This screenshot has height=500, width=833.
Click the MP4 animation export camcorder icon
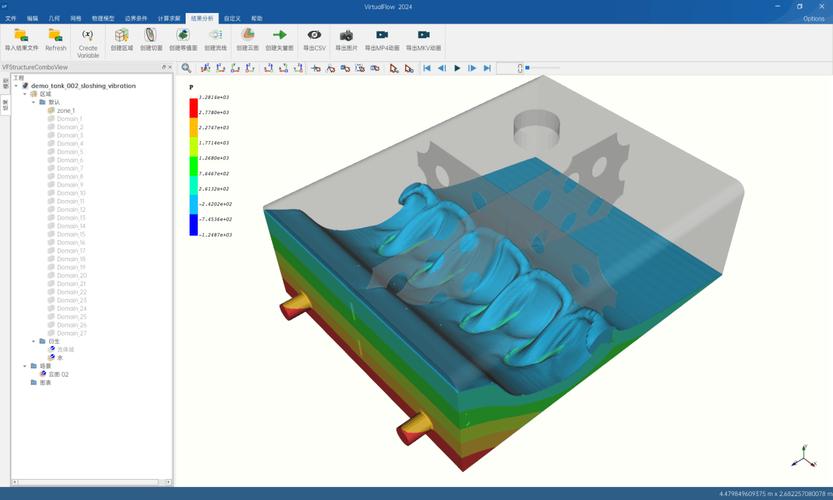[381, 35]
